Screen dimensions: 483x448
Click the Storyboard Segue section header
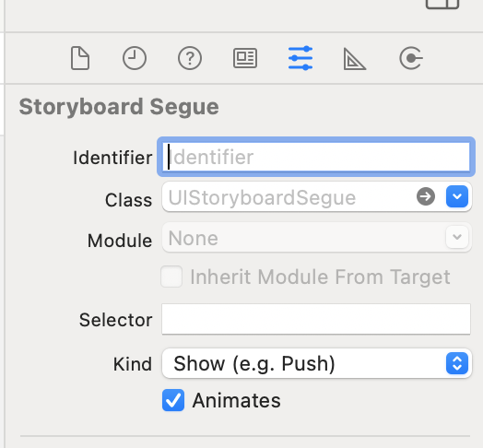(x=119, y=107)
